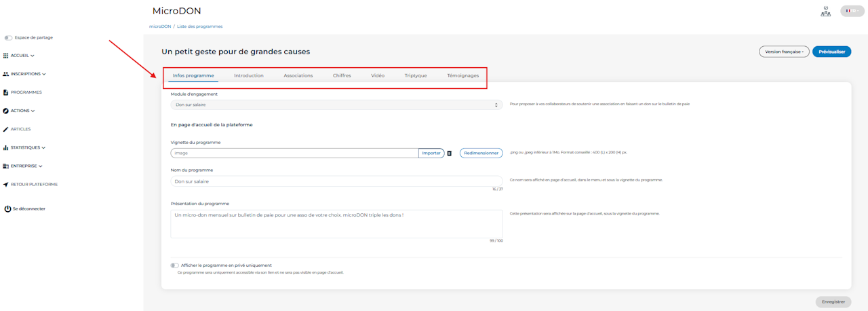Click the Inscriptions people icon
This screenshot has width=868, height=311.
(6, 74)
